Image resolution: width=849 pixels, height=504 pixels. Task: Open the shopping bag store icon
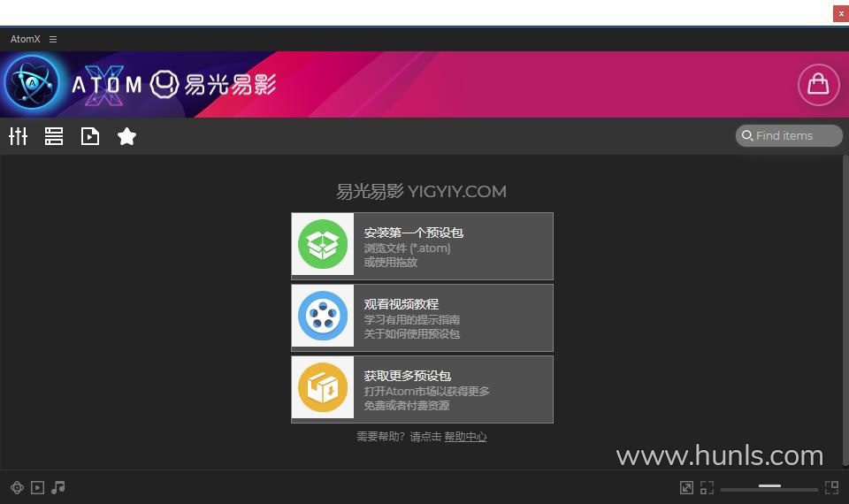[818, 85]
